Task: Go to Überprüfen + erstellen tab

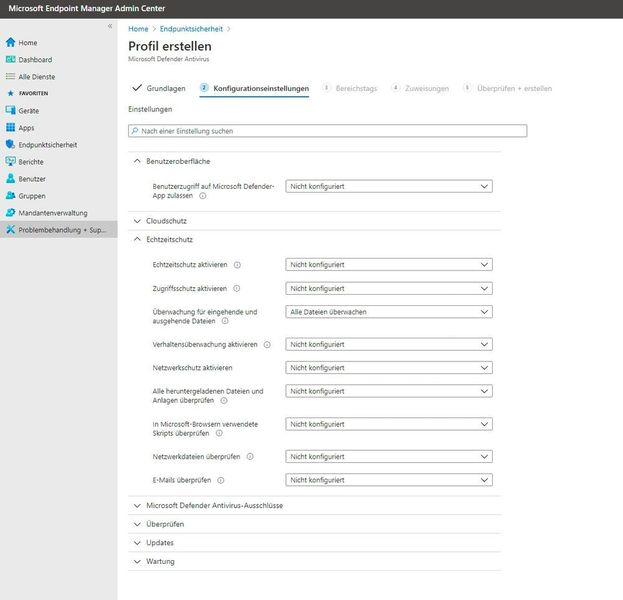Action: [x=507, y=88]
